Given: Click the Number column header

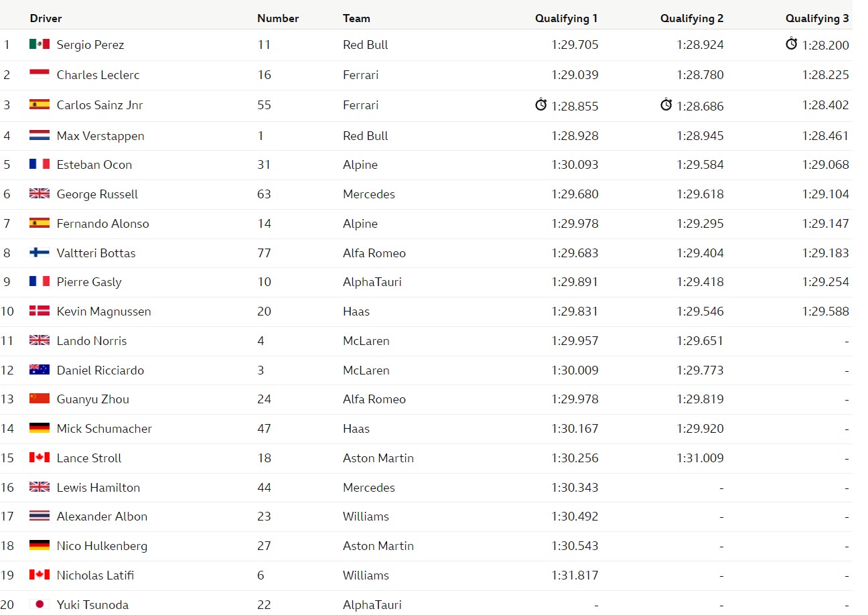Looking at the screenshot, I should click(x=278, y=19).
